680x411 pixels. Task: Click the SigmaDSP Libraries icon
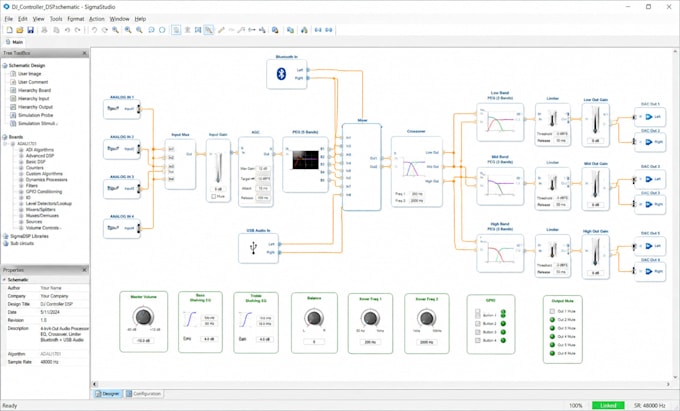6,236
